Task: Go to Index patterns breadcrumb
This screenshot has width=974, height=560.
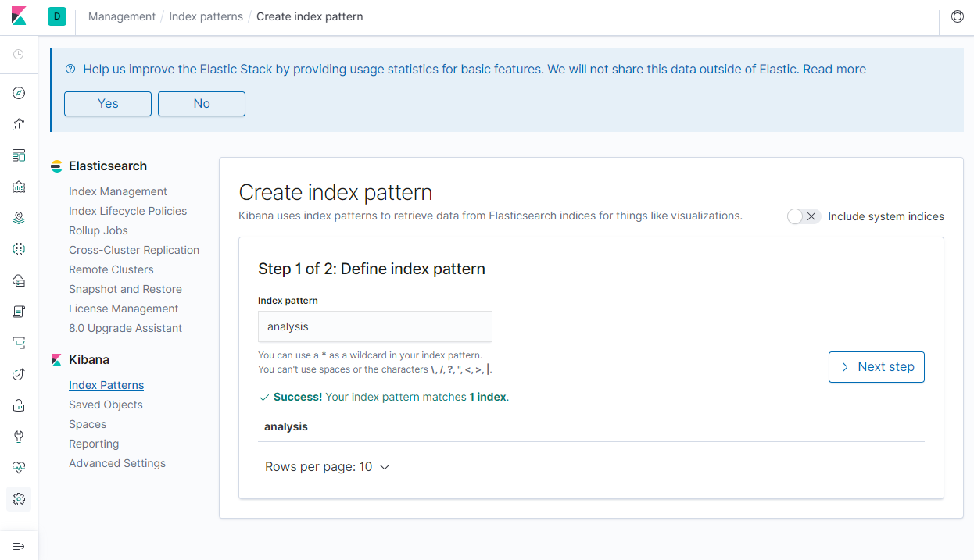Action: 206,16
